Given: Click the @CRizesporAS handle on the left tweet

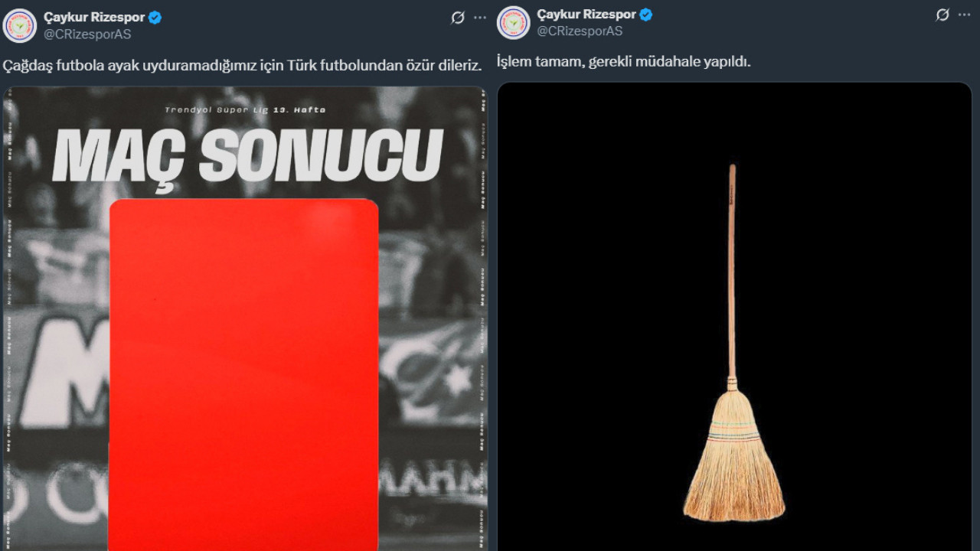Looking at the screenshot, I should [x=87, y=34].
